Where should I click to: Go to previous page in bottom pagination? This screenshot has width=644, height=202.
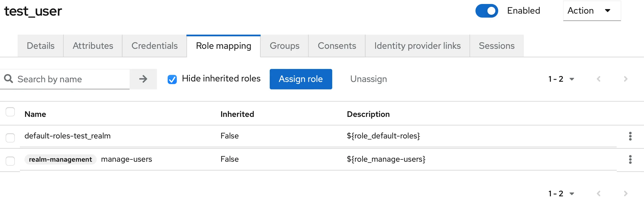599,193
